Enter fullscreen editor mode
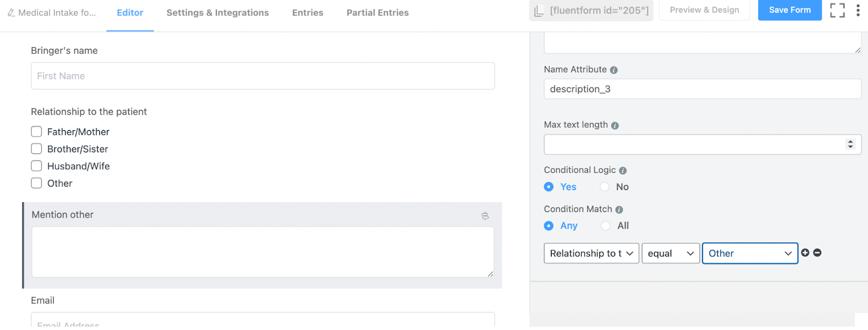Screen dimensions: 868x330 (837, 10)
